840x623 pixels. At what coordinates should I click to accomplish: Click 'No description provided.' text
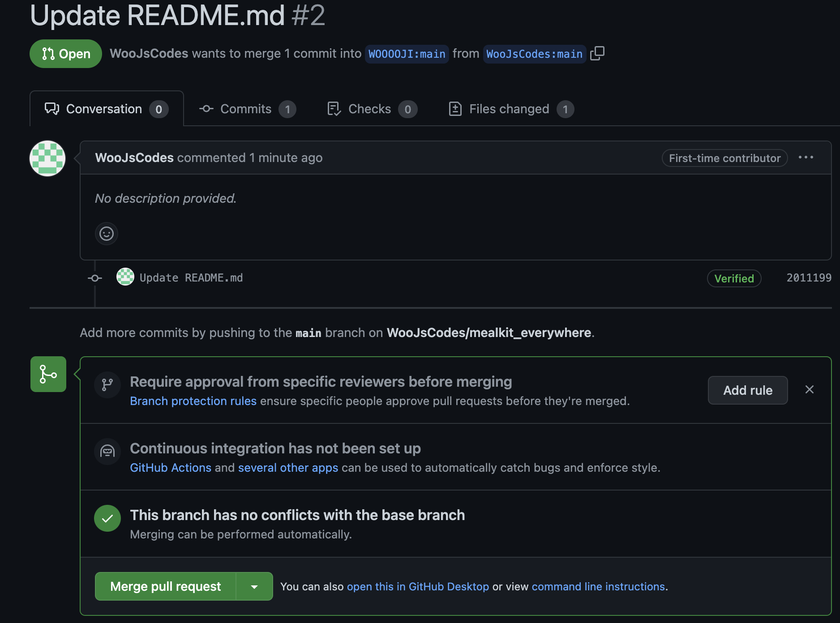click(166, 198)
